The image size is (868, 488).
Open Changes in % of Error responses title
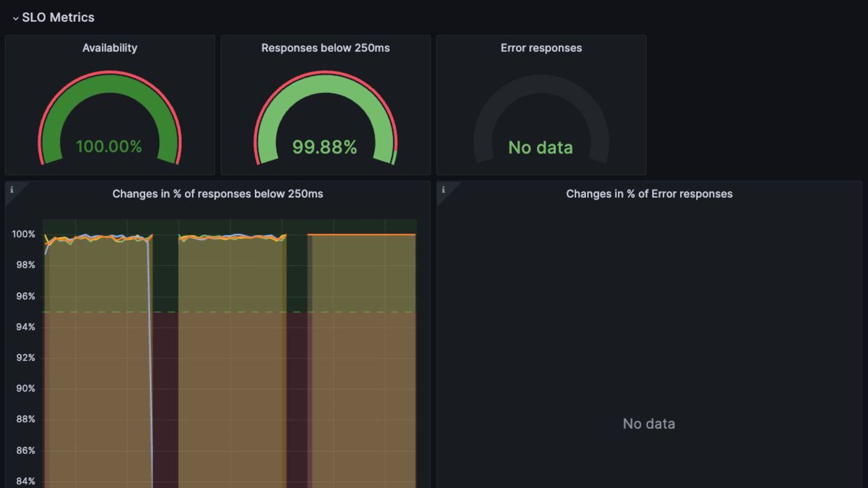point(649,194)
